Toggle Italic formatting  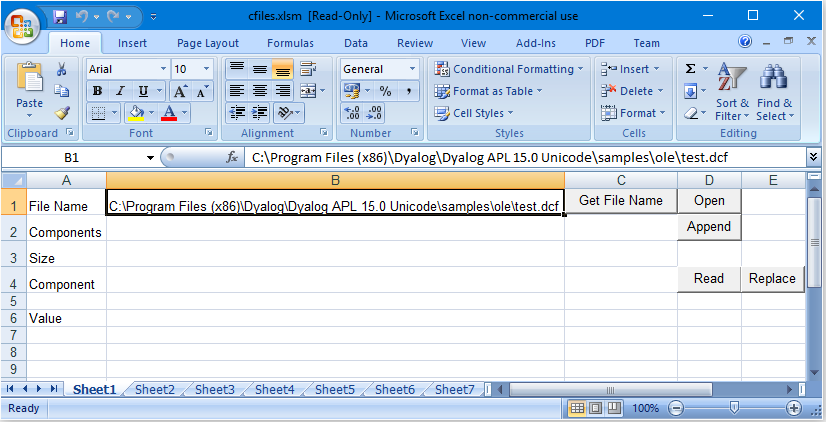(x=119, y=91)
